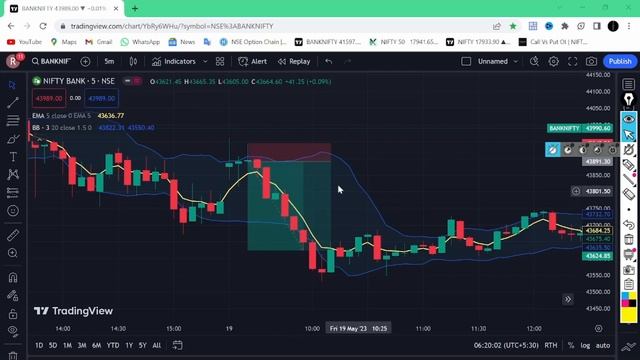Click the Publish button
The width and height of the screenshot is (640, 360).
click(620, 61)
